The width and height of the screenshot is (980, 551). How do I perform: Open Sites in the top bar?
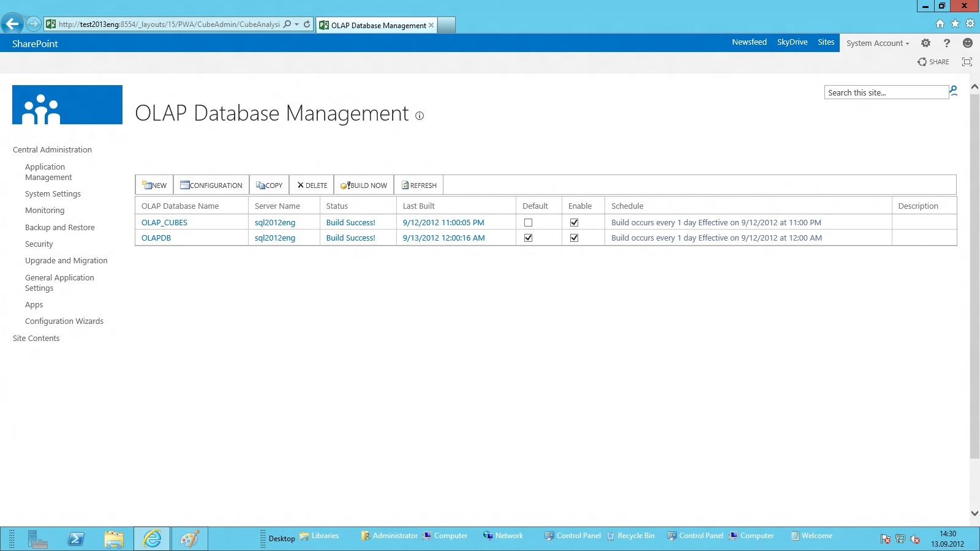coord(826,42)
